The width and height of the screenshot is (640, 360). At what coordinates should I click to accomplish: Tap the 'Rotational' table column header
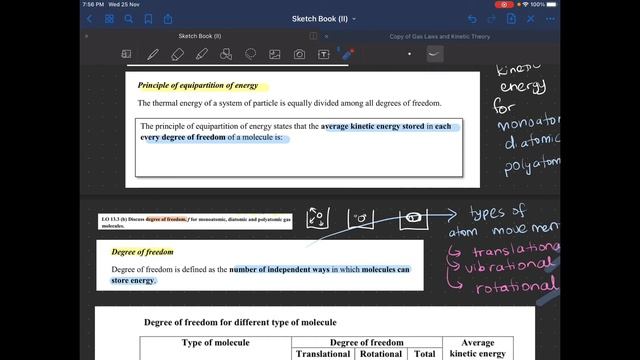tap(380, 354)
